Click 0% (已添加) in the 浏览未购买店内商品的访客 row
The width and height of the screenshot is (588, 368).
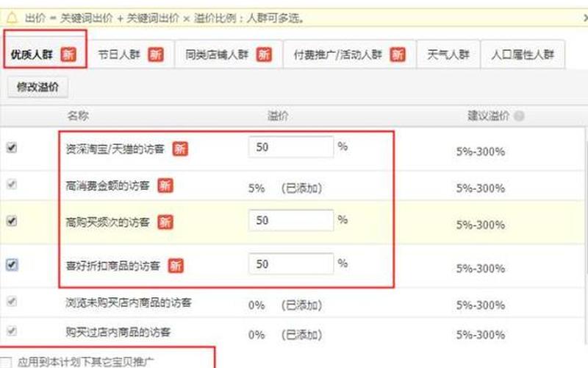285,305
